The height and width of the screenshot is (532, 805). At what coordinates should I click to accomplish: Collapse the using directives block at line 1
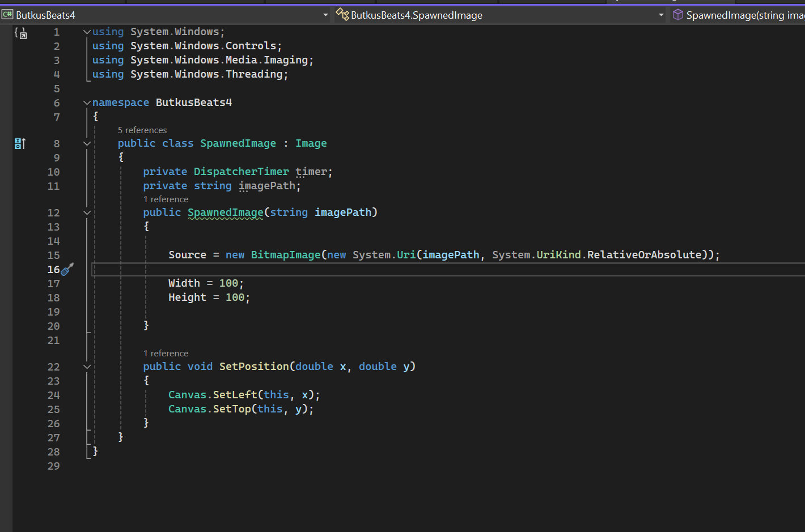pos(87,32)
